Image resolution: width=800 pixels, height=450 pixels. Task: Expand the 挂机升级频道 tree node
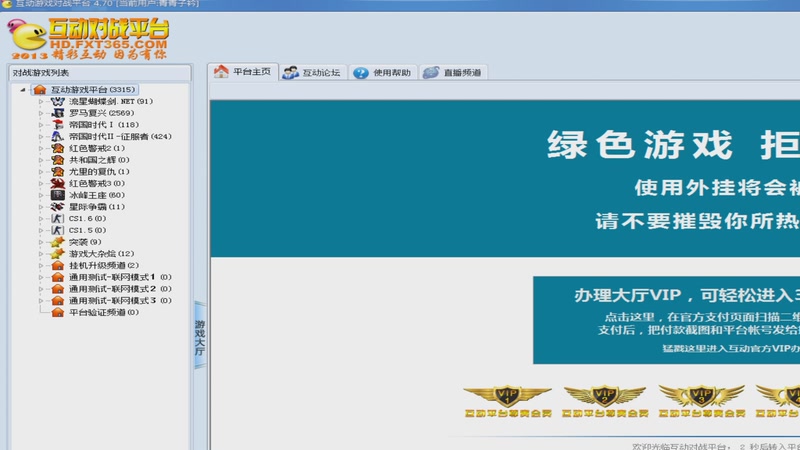pyautogui.click(x=41, y=266)
